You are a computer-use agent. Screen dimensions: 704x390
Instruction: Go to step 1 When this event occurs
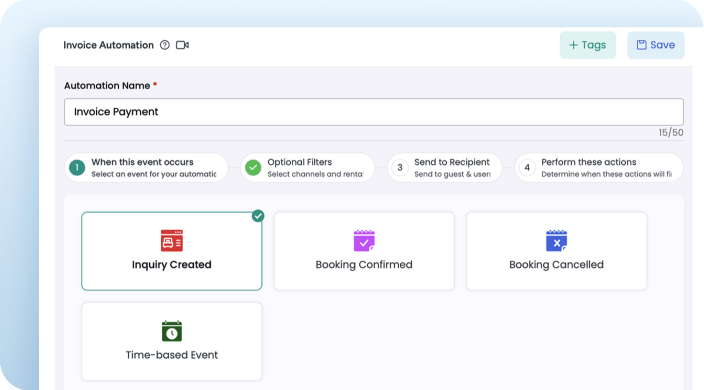[x=146, y=168]
